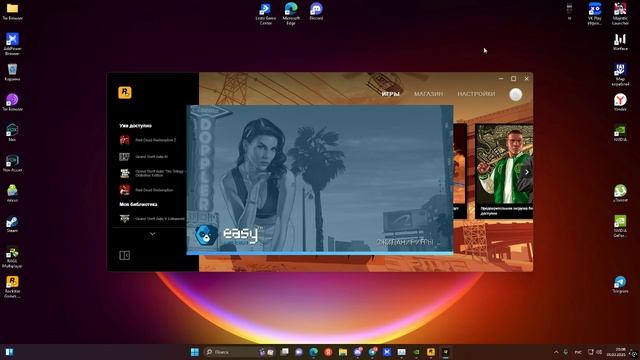Click the profile avatar in launcher
This screenshot has width=640, height=360.
tap(516, 94)
